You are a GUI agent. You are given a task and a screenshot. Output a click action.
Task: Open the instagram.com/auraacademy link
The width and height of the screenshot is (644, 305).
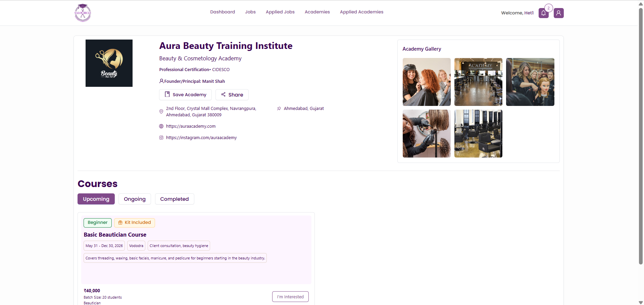pos(201,138)
